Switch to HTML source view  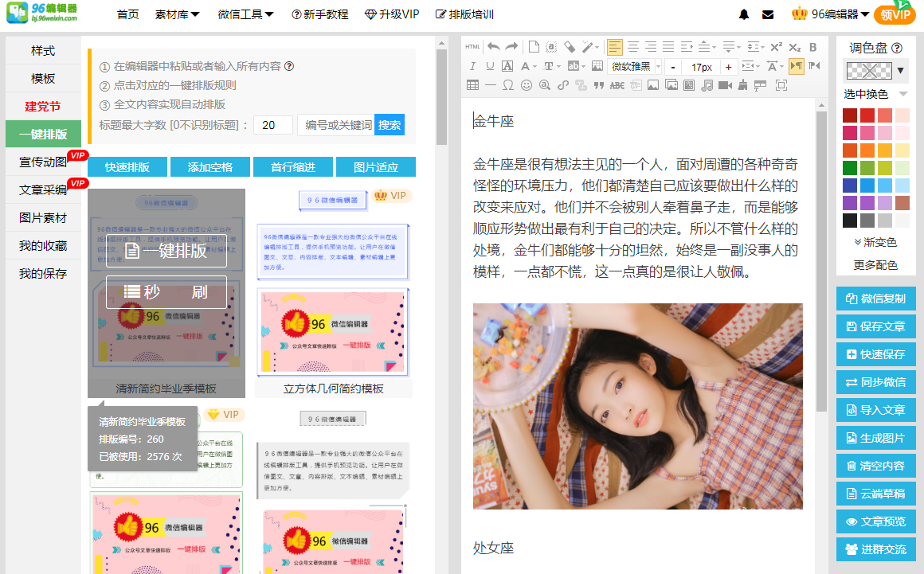pos(471,46)
